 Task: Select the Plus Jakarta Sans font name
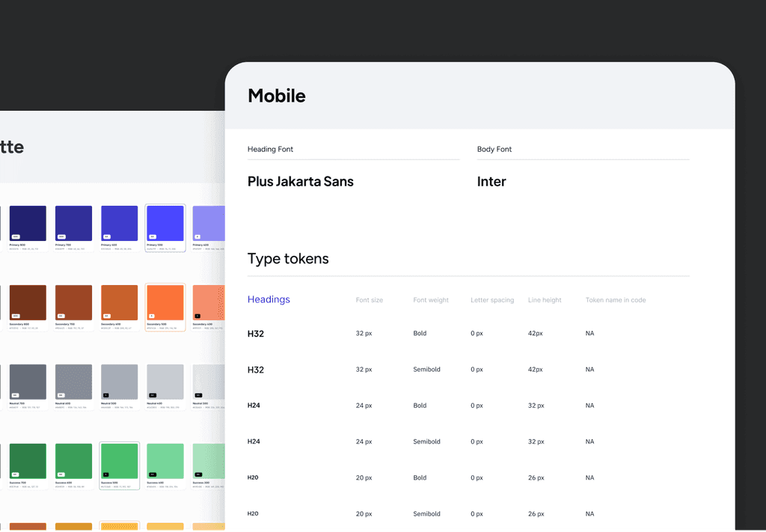coord(301,182)
